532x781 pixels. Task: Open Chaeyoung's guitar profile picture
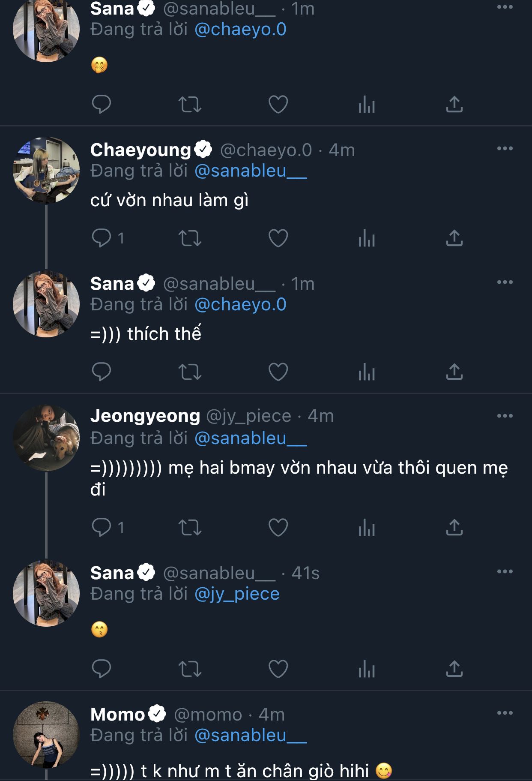point(46,170)
